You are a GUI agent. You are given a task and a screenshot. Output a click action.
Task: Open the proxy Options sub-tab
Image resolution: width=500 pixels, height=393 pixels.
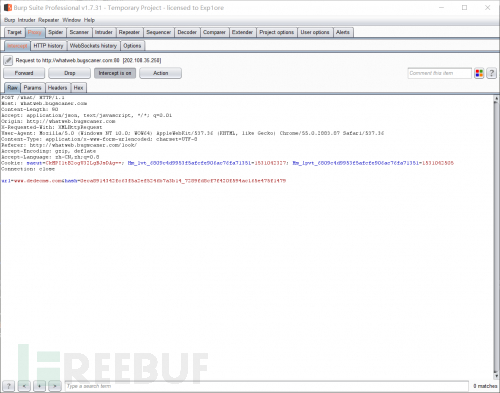click(132, 46)
